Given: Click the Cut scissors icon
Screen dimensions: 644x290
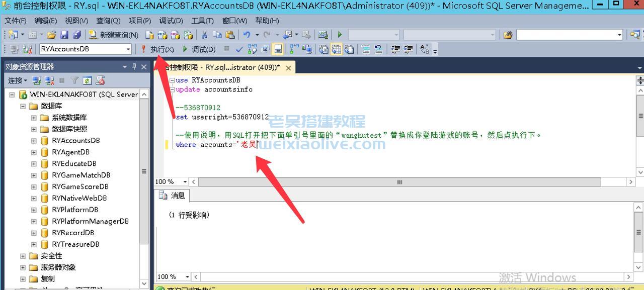Looking at the screenshot, I should (x=205, y=35).
